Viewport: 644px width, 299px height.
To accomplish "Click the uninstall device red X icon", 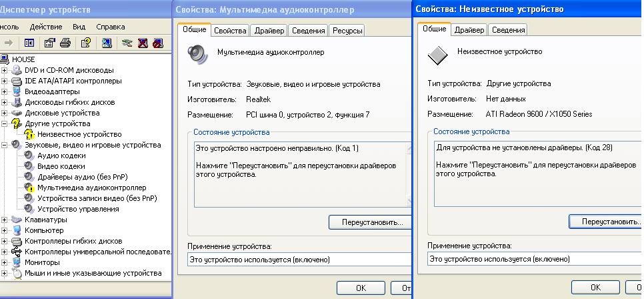I will [143, 43].
